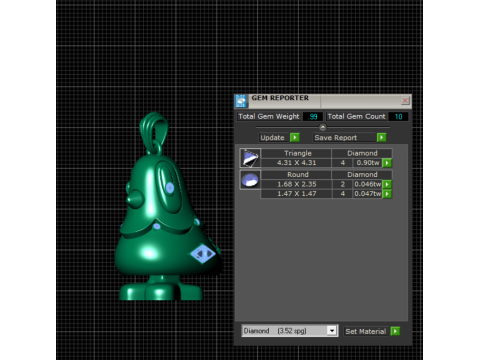Click the 0.046tw weight value
Image resolution: width=480 pixels, height=360 pixels.
(368, 184)
